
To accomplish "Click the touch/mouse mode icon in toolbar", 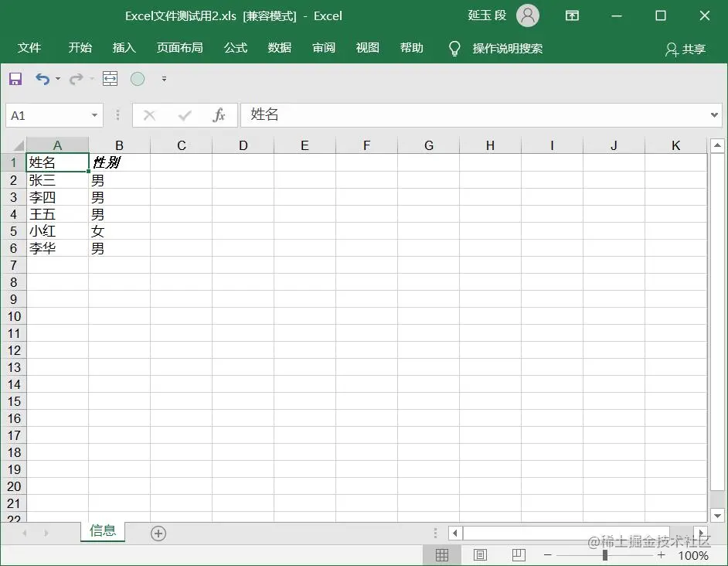I will pyautogui.click(x=110, y=79).
